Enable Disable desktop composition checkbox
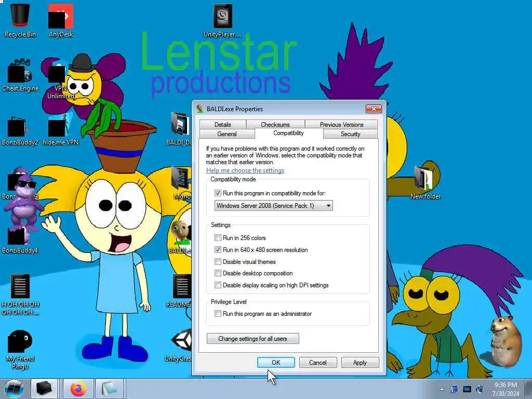The height and width of the screenshot is (399, 532). tap(218, 273)
